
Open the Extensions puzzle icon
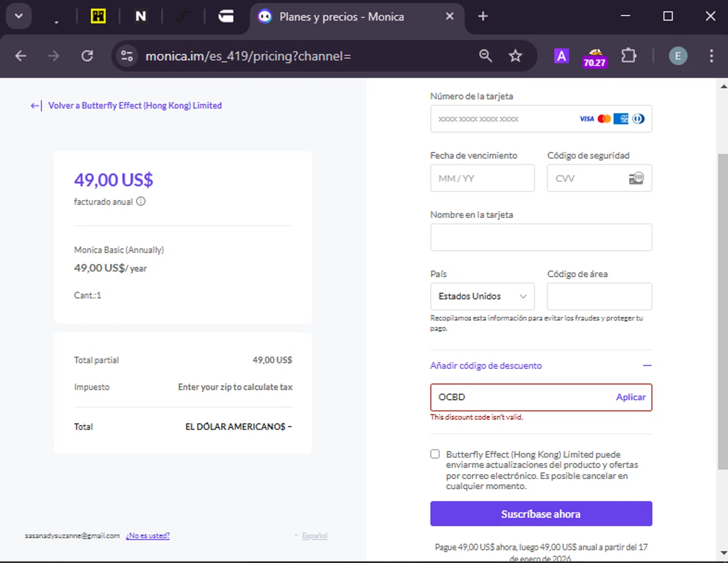tap(629, 56)
